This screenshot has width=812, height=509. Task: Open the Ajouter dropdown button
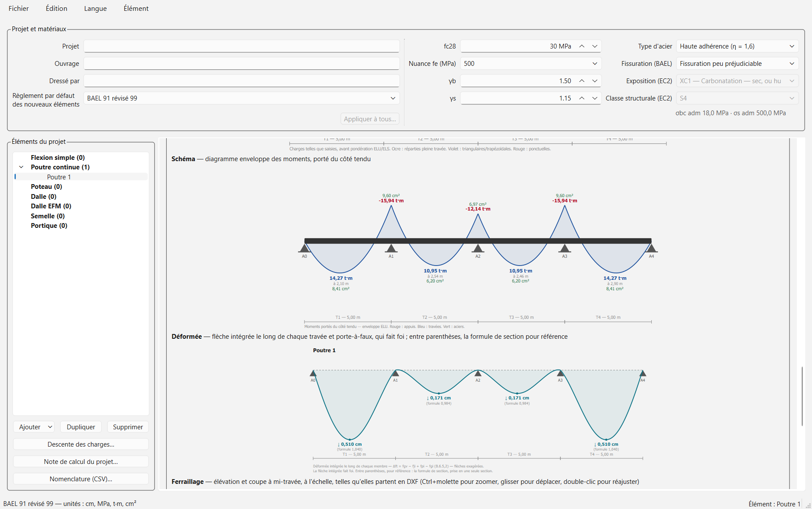(x=34, y=427)
